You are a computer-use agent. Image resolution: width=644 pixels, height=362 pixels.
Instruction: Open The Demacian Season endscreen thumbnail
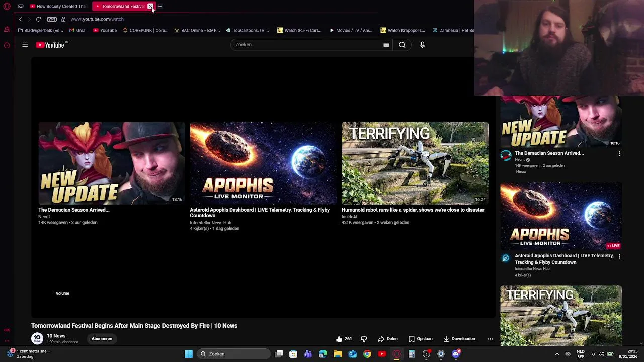tap(112, 163)
